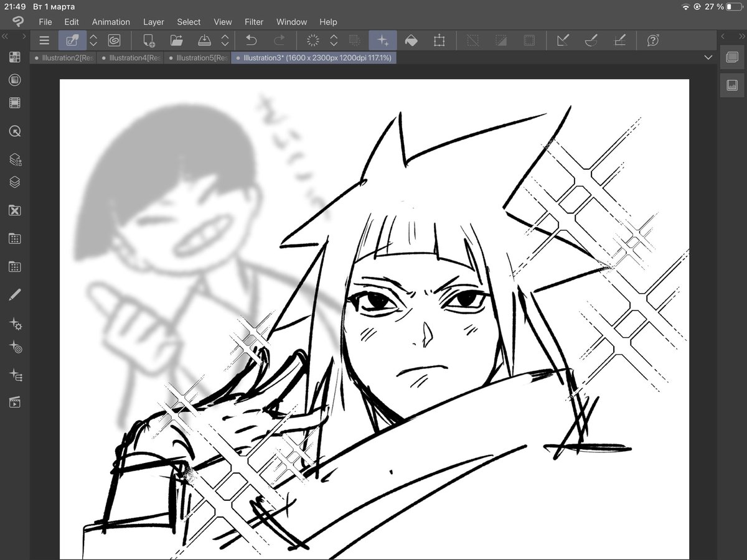Toggle Snap to Ruler

(x=563, y=40)
